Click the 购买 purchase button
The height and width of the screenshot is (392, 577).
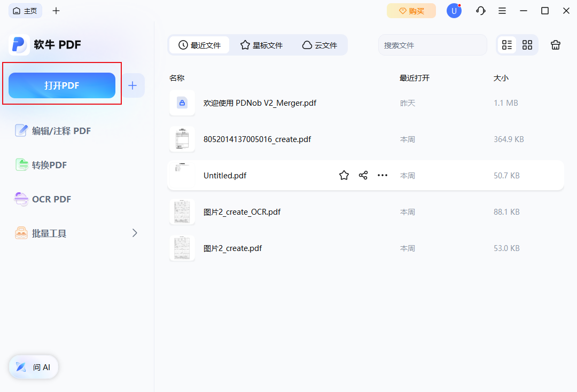(x=411, y=11)
